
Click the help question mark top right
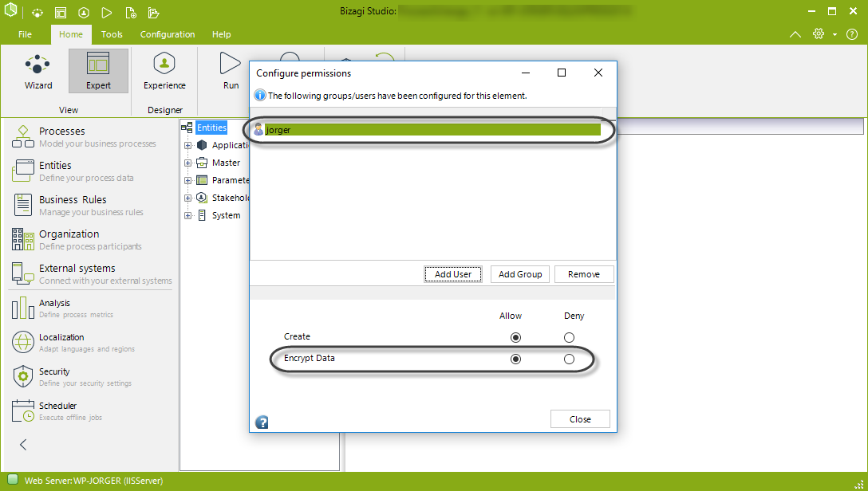click(x=852, y=34)
